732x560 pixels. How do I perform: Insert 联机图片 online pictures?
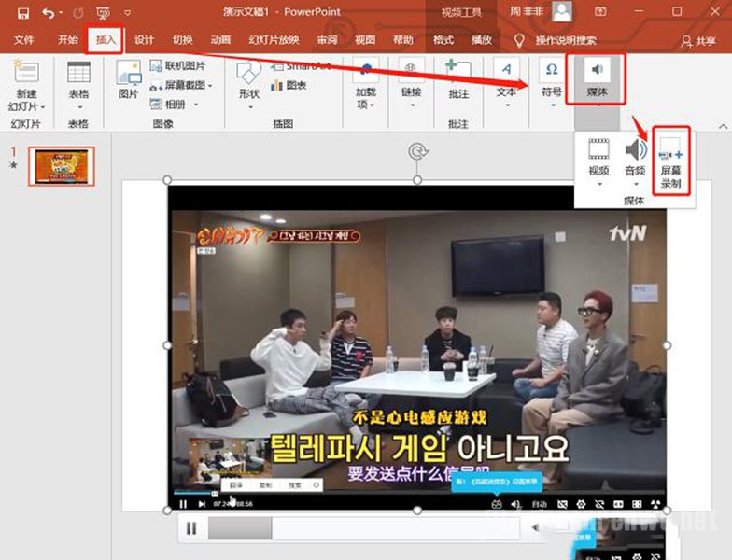click(x=177, y=65)
